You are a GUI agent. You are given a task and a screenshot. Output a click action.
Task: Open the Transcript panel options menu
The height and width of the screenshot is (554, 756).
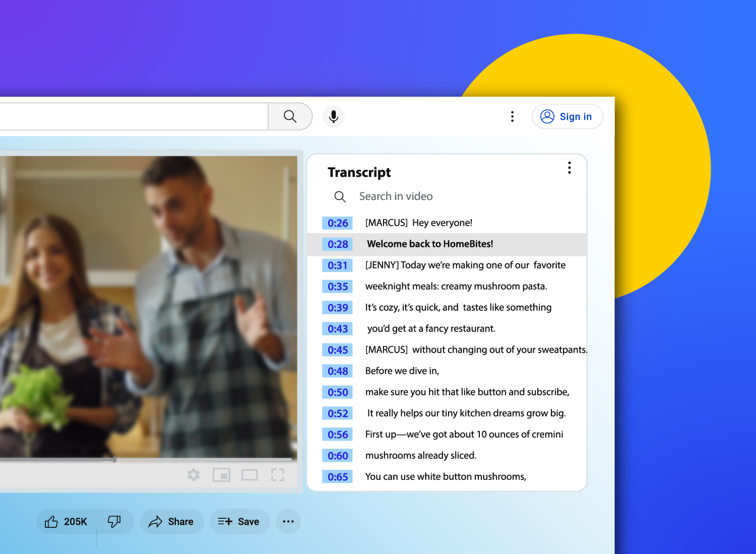click(x=569, y=168)
